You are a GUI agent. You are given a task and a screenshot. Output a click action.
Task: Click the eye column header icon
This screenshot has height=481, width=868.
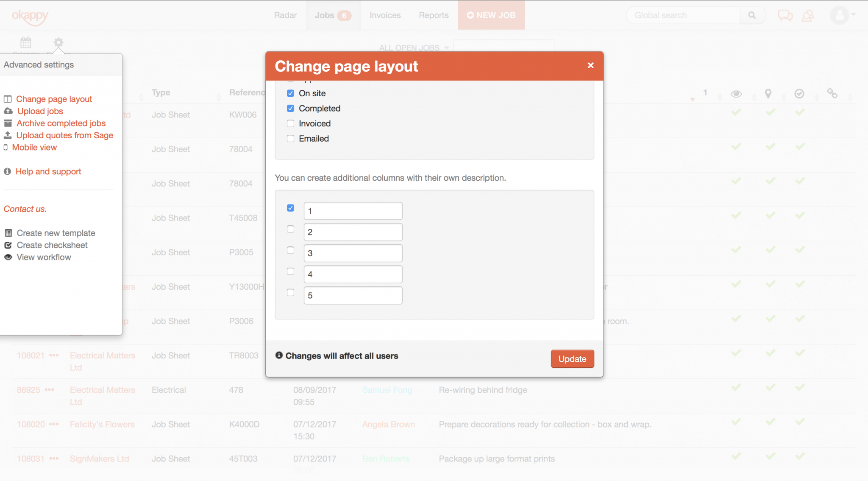(736, 94)
